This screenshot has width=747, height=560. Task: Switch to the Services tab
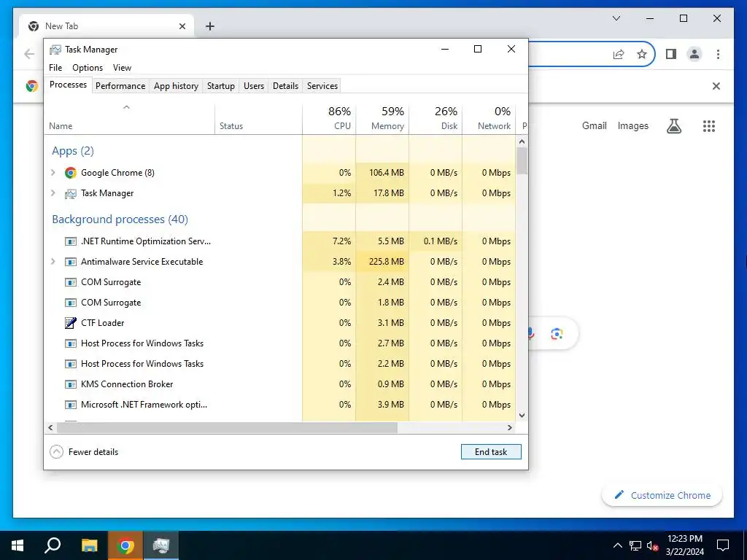322,86
